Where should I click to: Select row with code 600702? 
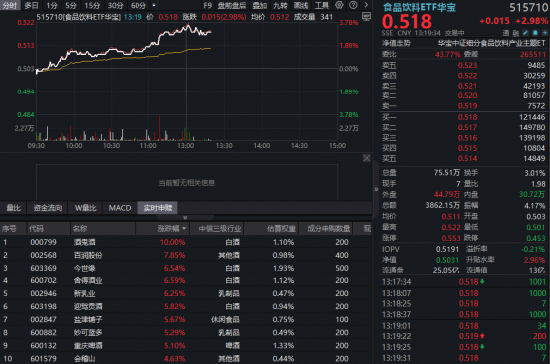click(x=186, y=280)
